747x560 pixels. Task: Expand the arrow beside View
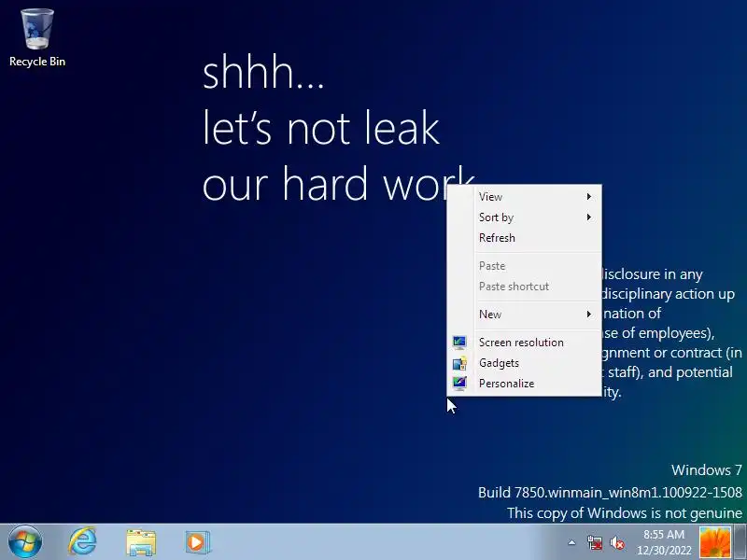pyautogui.click(x=589, y=197)
